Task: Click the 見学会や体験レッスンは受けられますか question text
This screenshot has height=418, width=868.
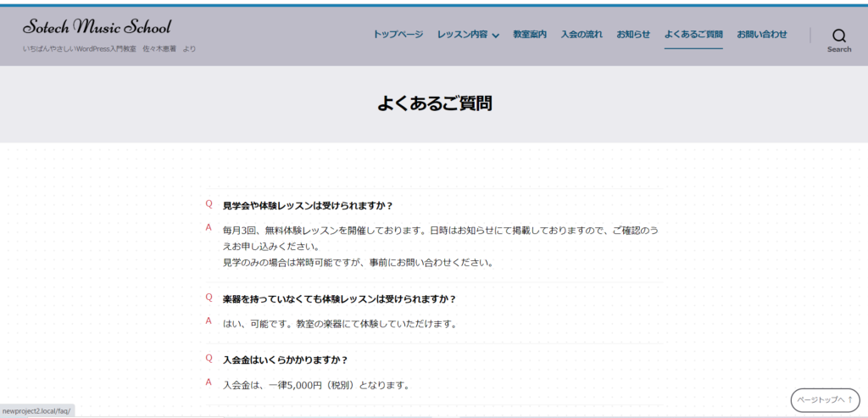Action: pos(307,205)
